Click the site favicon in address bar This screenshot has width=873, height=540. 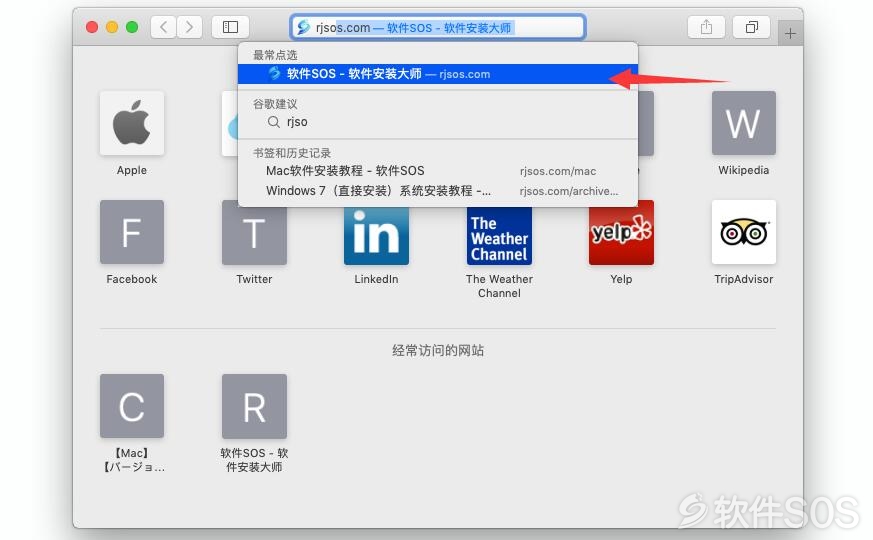(303, 27)
